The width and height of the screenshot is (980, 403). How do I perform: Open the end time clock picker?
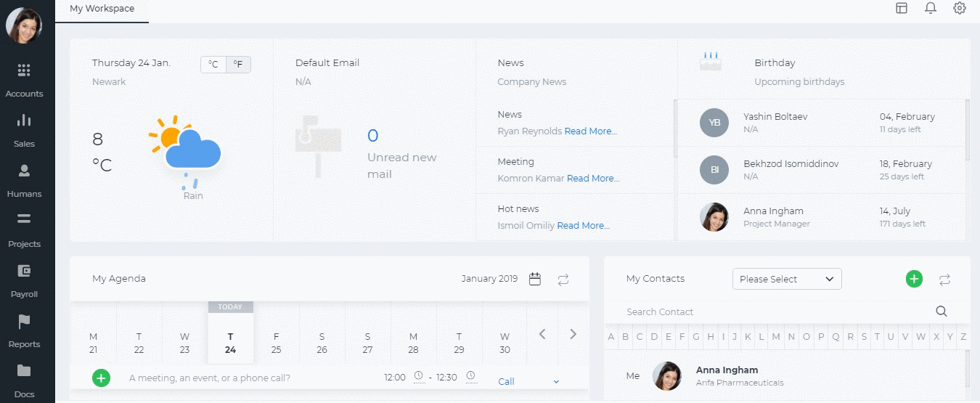(x=471, y=375)
